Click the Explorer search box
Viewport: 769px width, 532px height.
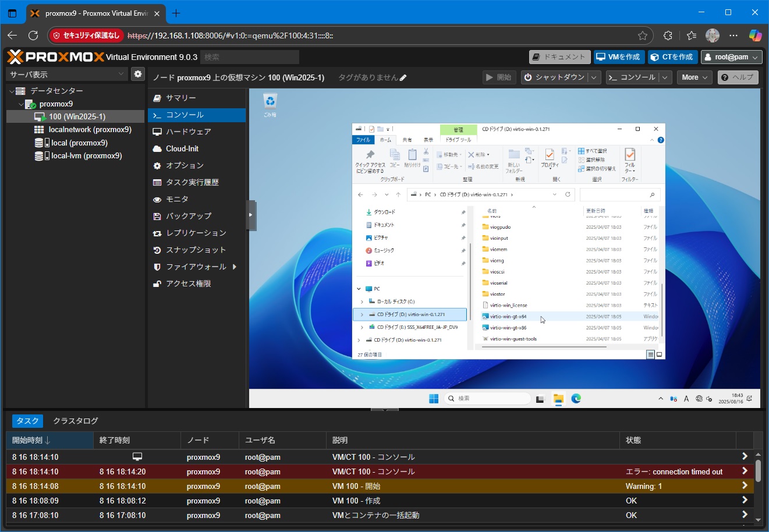(619, 194)
